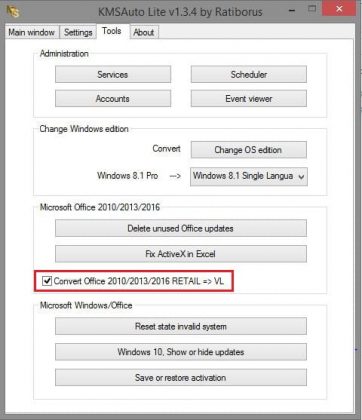Switch to the Main window tab

[32, 32]
